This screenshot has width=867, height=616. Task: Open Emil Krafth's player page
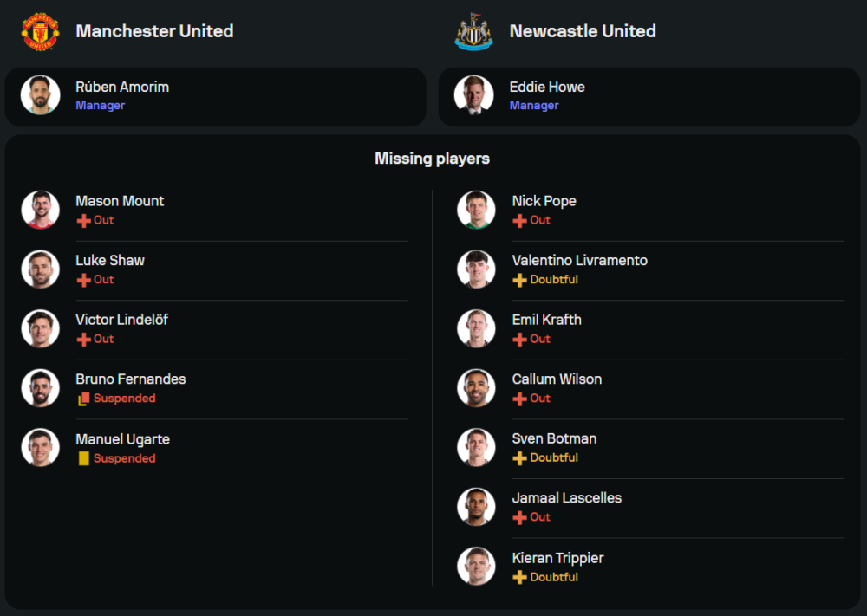pyautogui.click(x=546, y=320)
